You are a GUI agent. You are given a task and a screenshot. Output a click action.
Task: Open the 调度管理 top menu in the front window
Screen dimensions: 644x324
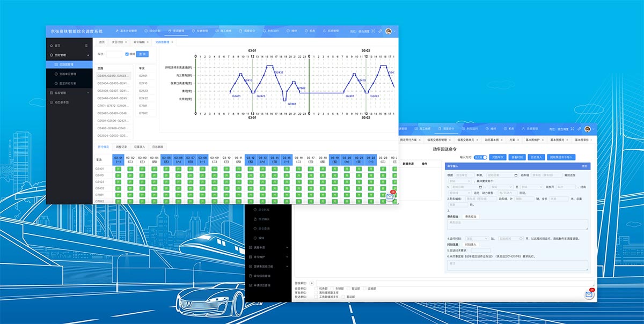(x=175, y=31)
